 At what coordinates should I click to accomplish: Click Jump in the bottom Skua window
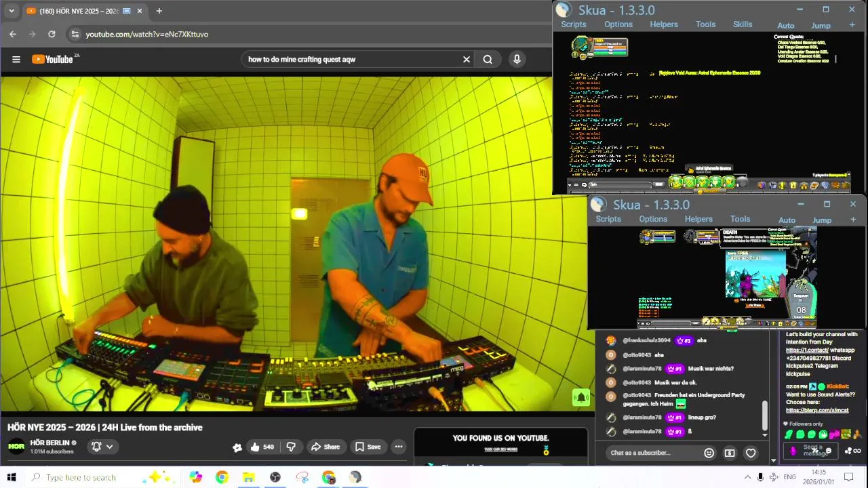click(x=822, y=220)
